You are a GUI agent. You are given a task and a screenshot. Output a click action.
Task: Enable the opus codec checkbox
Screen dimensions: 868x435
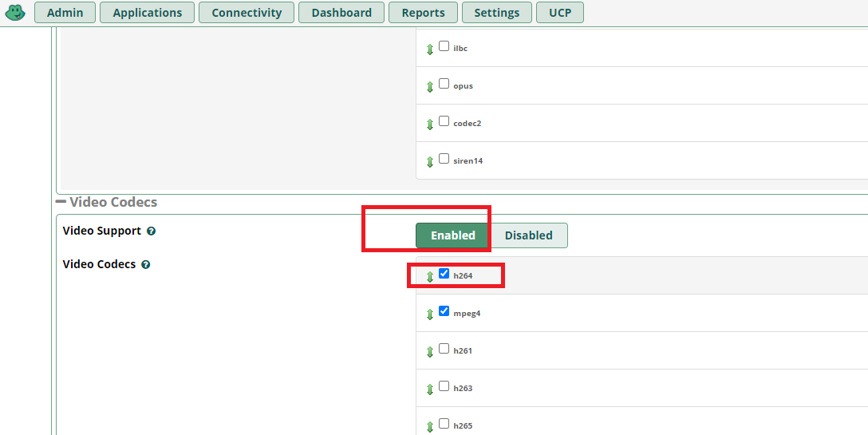tap(444, 84)
